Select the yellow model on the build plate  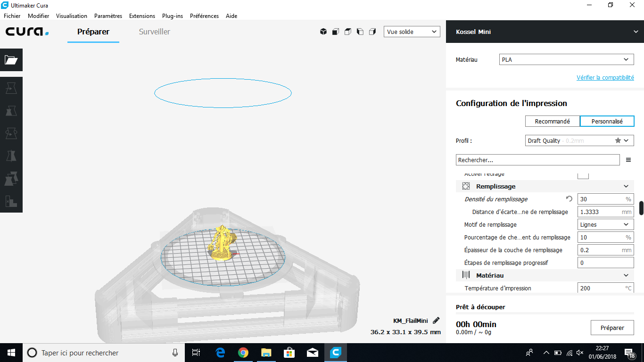[x=222, y=243]
